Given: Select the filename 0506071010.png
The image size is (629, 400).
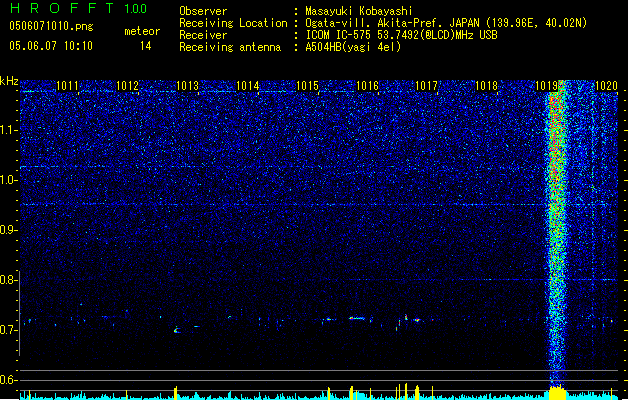Looking at the screenshot, I should (x=51, y=26).
